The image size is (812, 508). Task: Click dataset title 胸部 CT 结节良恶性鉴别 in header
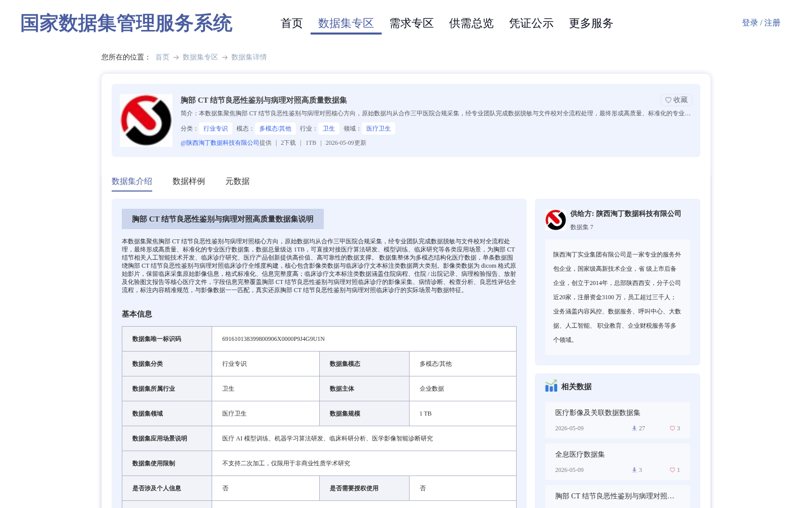264,100
